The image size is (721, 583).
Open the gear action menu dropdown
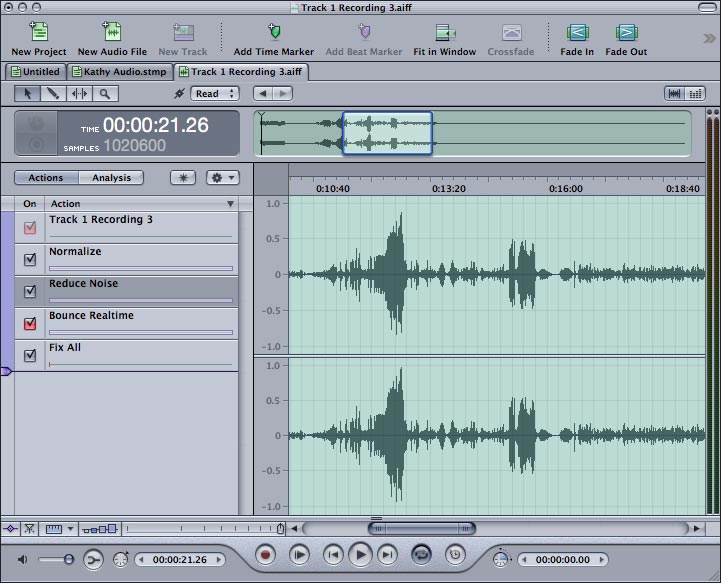[x=222, y=177]
